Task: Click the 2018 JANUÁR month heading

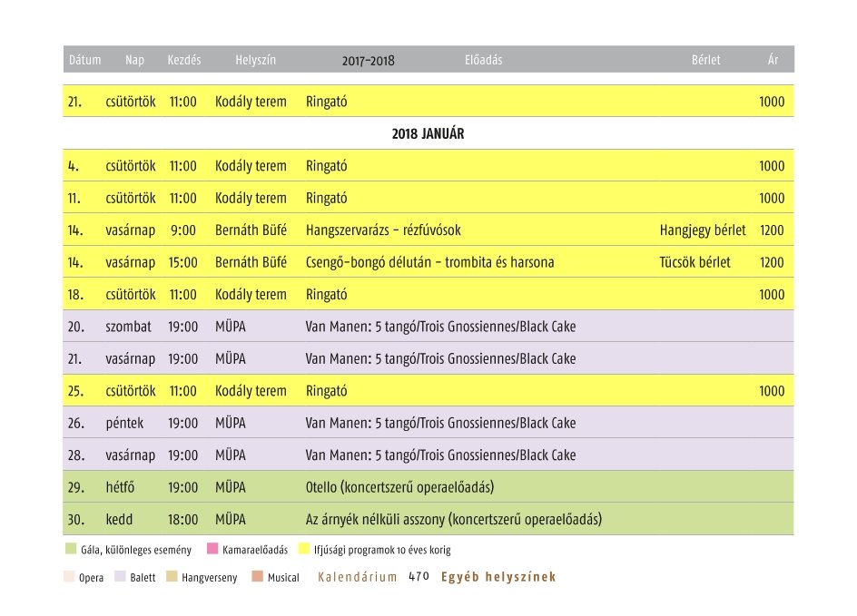Action: [x=428, y=133]
